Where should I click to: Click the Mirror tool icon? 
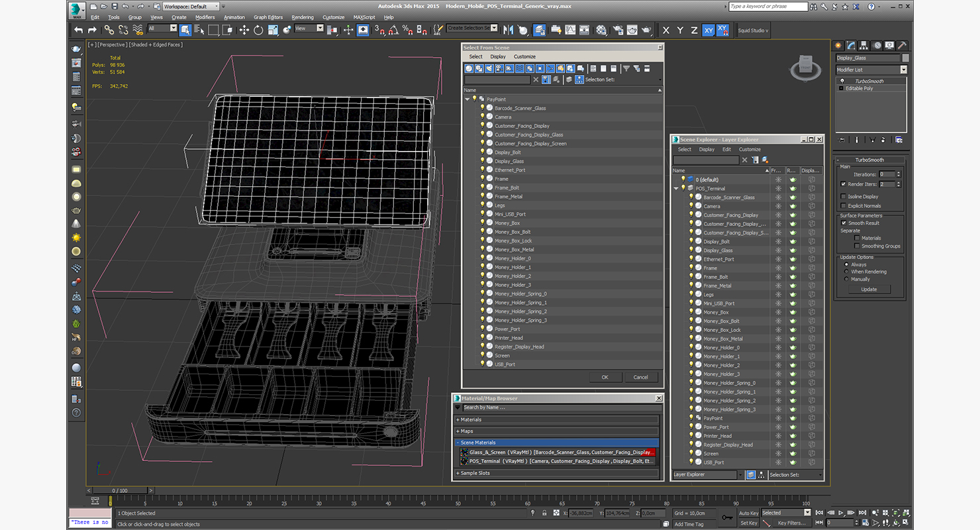[509, 30]
